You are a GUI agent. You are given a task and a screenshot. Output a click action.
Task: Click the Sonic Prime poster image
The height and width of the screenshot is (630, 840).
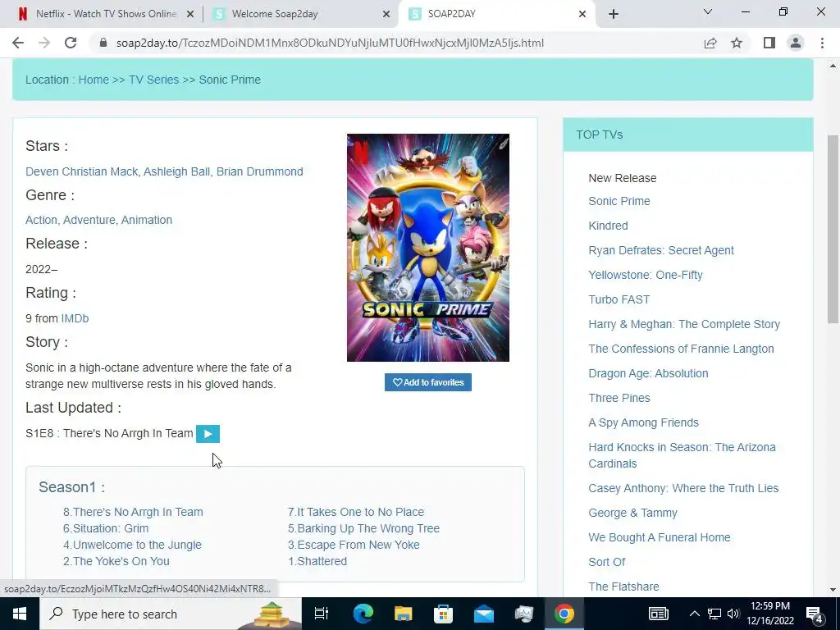428,248
